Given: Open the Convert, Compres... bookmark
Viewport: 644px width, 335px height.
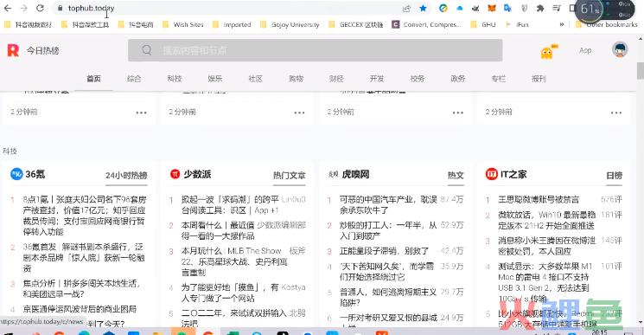Looking at the screenshot, I should (x=427, y=24).
